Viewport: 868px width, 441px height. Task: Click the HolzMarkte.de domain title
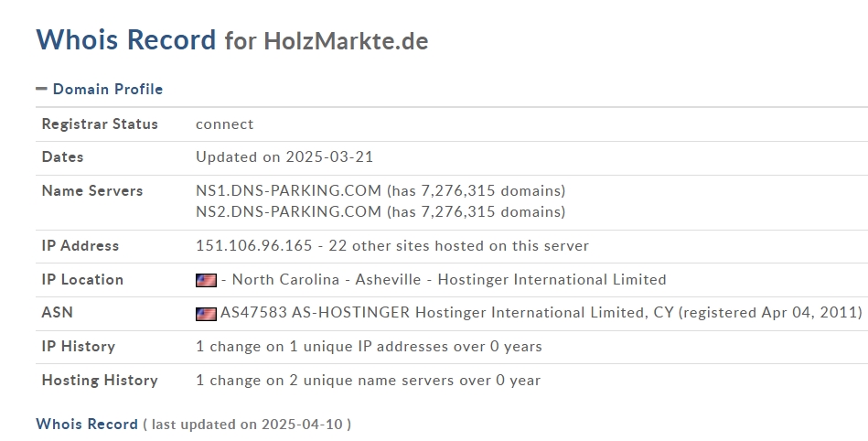coord(346,41)
